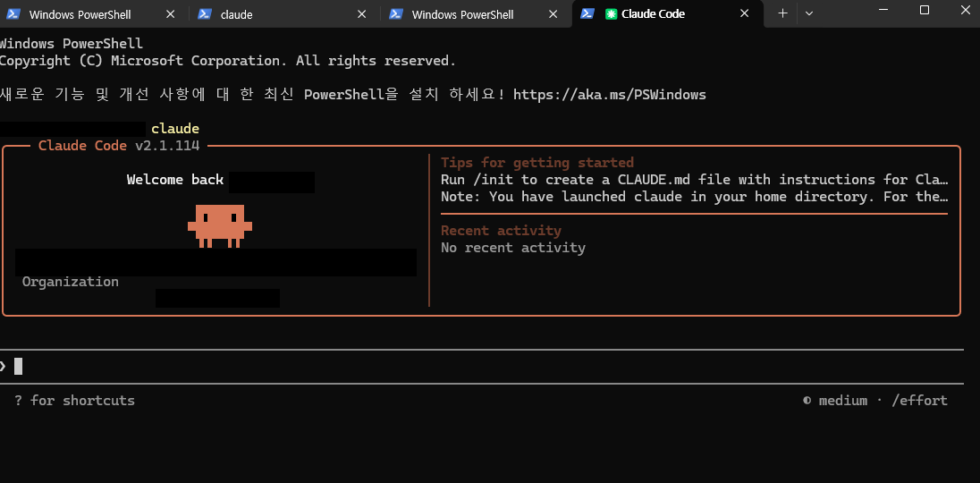Click the https://aka.ms/PSWindows link
Viewport: 980px width, 483px height.
(610, 95)
